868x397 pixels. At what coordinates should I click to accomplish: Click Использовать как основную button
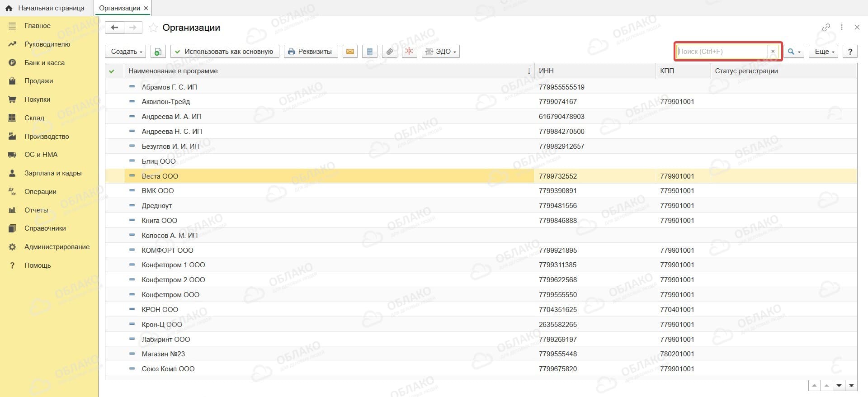click(225, 52)
